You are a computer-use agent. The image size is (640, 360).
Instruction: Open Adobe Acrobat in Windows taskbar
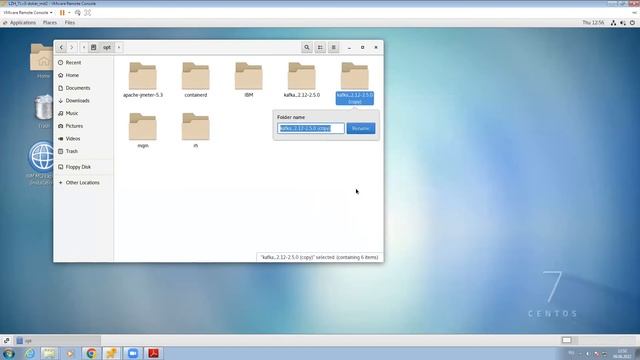click(153, 353)
